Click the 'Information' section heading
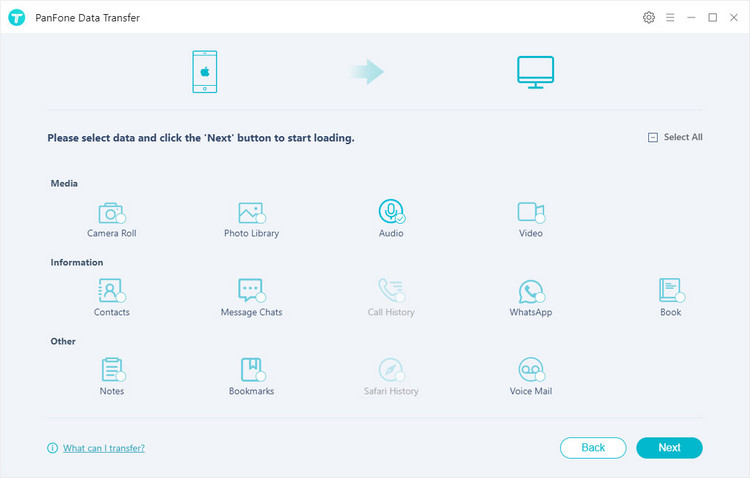Image resolution: width=750 pixels, height=478 pixels. tap(77, 263)
